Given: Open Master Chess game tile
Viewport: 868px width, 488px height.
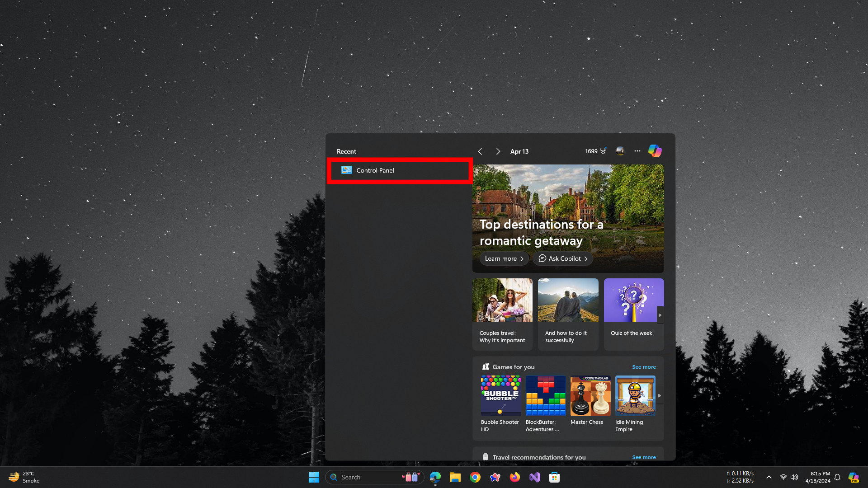Looking at the screenshot, I should 590,396.
